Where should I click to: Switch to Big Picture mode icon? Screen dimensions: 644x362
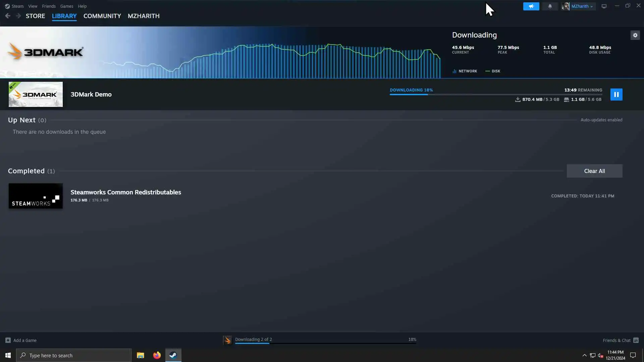(604, 6)
